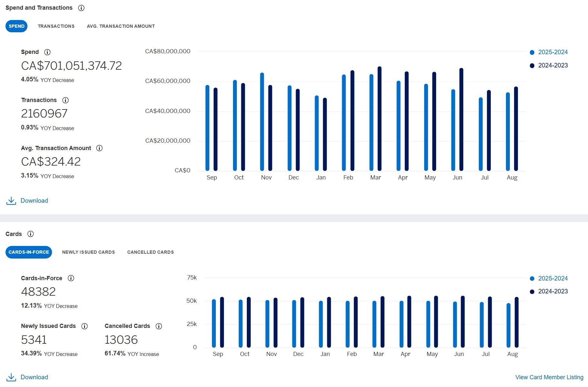588x387 pixels.
Task: Click info icon beside Cards heading
Action: point(31,234)
